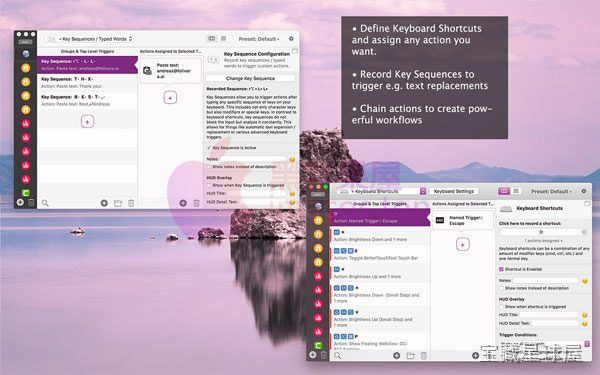Create new group folder in Key Sequences window
This screenshot has height=375, width=600.
tap(118, 203)
